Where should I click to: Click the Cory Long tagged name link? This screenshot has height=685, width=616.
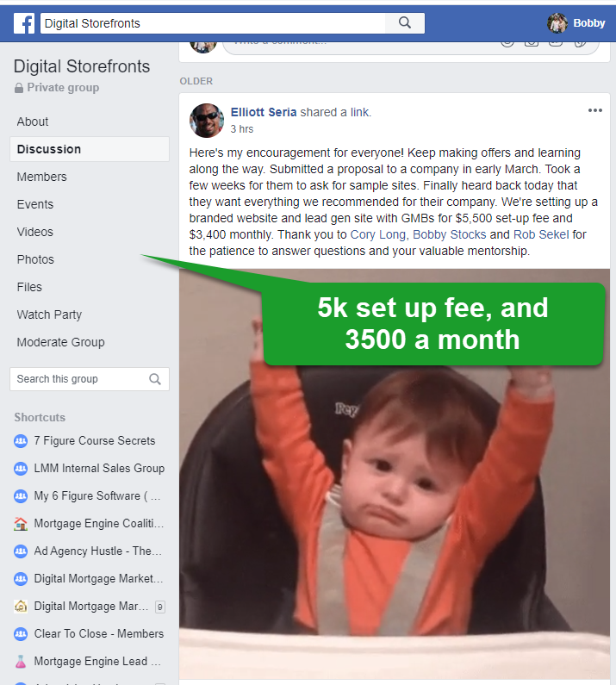(378, 234)
